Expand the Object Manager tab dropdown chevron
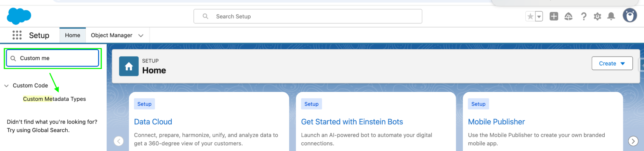644x151 pixels. tap(141, 35)
